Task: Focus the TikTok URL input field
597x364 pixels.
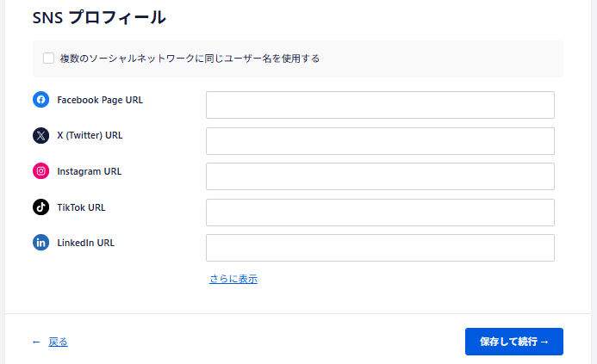Action: click(x=380, y=213)
